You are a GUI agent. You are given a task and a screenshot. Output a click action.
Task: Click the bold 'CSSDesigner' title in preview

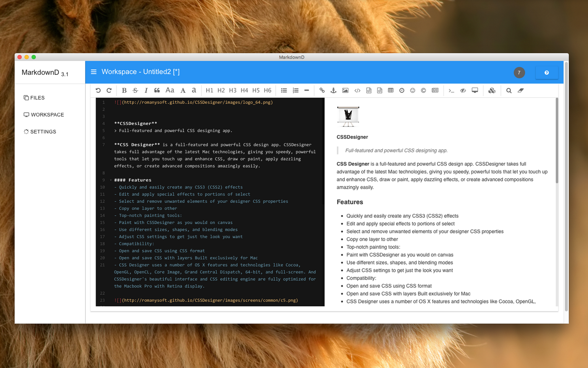click(x=352, y=137)
